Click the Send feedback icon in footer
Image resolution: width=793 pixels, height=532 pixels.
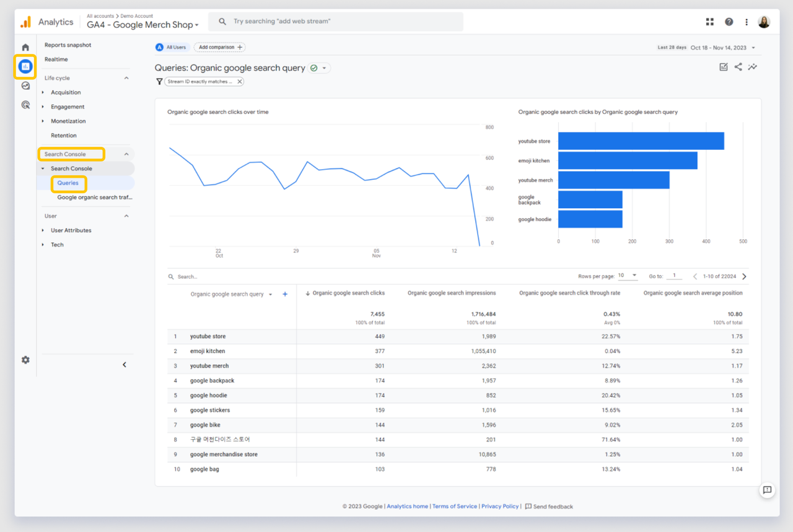tap(528, 507)
